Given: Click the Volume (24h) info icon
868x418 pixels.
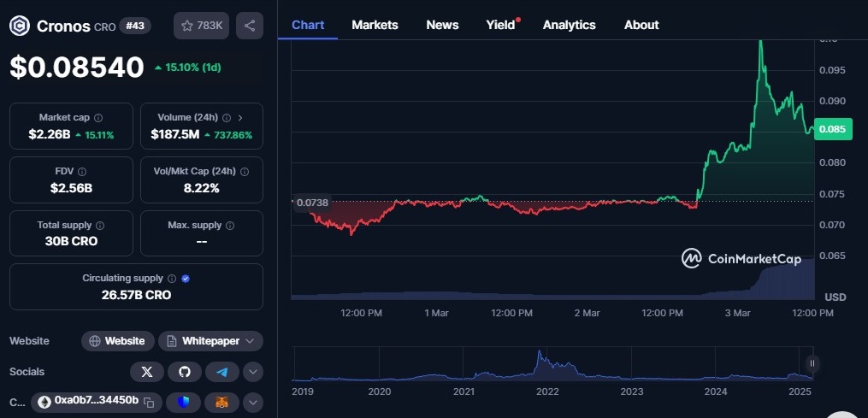Looking at the screenshot, I should point(226,118).
